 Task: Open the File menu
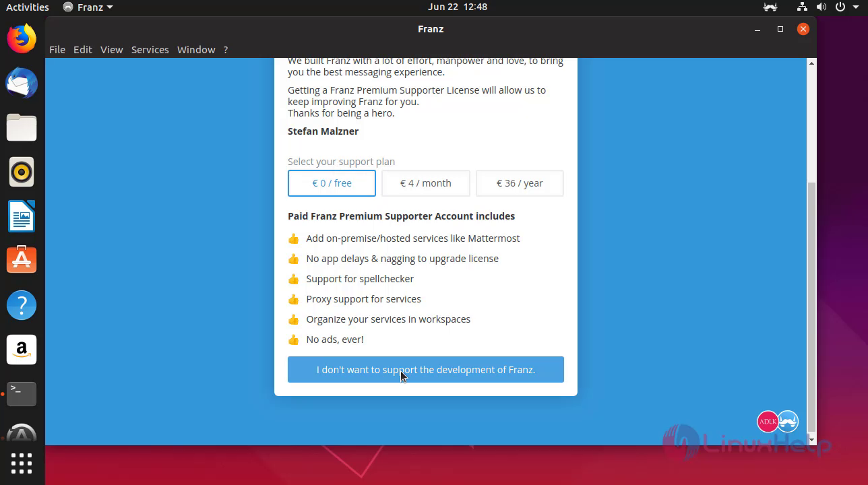[x=57, y=50]
